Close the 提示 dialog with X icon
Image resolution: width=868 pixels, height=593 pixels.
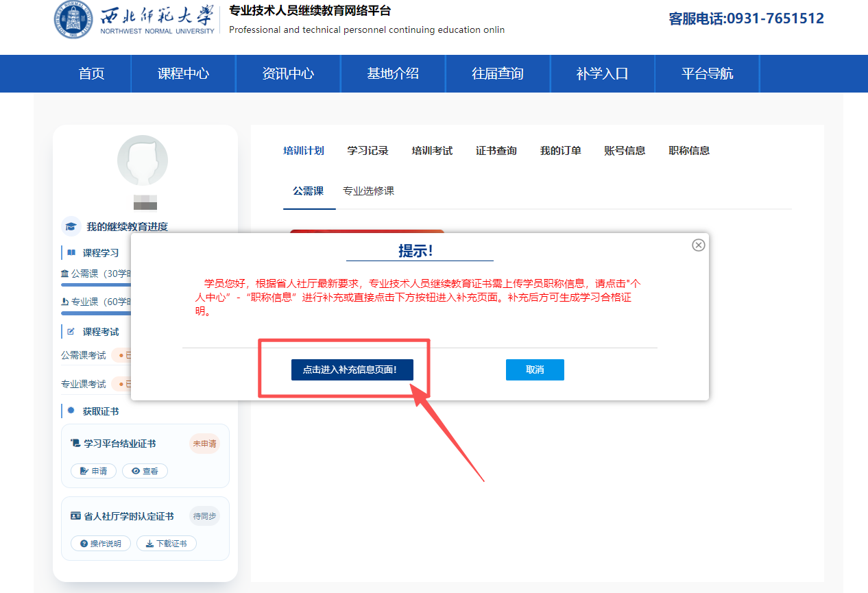(698, 245)
